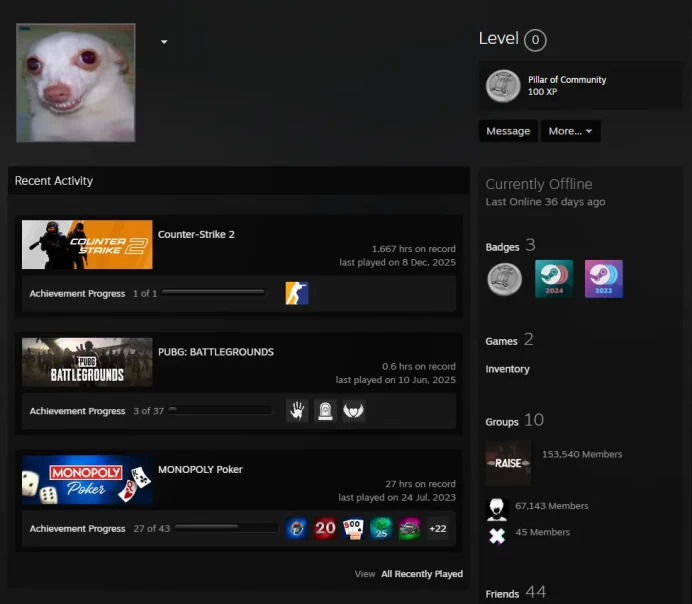The width and height of the screenshot is (692, 604).
Task: Open the MONOPOLY Poker globe achievement icon
Action: (x=297, y=528)
